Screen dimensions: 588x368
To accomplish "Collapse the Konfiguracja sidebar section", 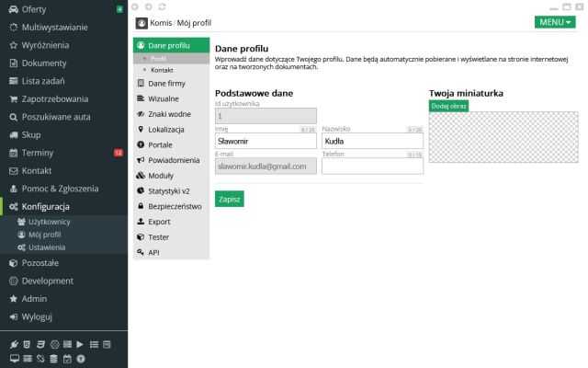I will point(45,205).
